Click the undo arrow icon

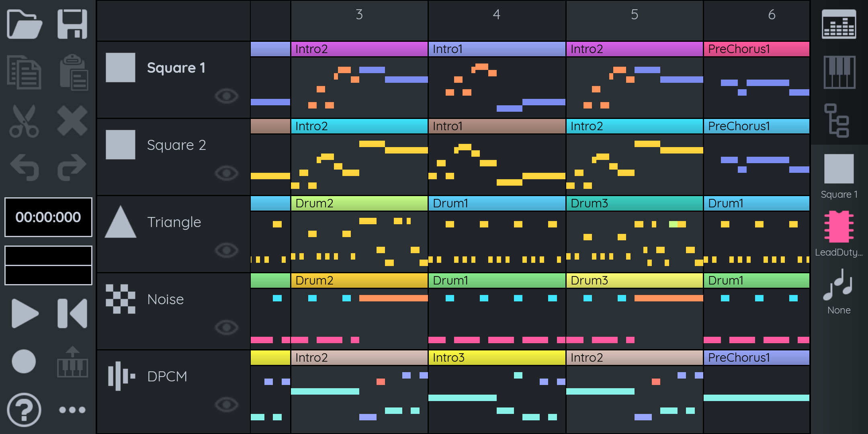pos(24,167)
